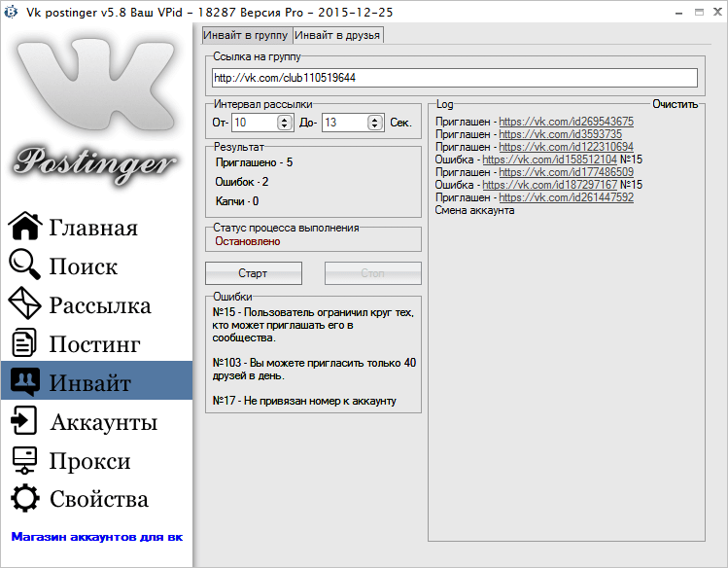Image resolution: width=728 pixels, height=568 pixels.
Task: Click the Капчи - 0 result
Action: [237, 201]
